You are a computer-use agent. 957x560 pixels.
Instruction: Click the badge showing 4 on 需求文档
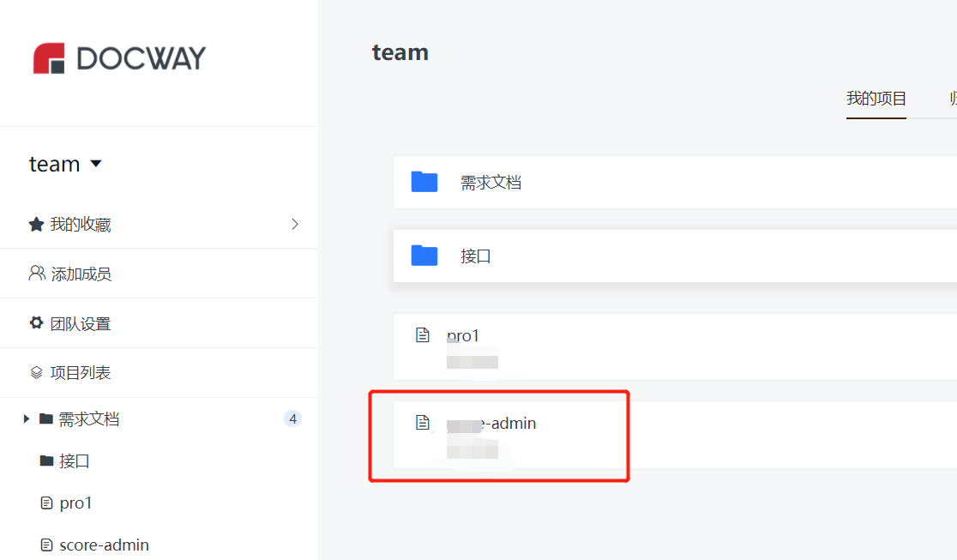292,418
